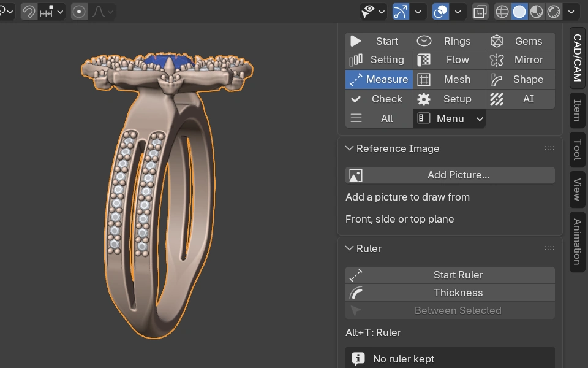Image resolution: width=588 pixels, height=368 pixels.
Task: Open the Mesh tools panel
Action: pos(449,79)
